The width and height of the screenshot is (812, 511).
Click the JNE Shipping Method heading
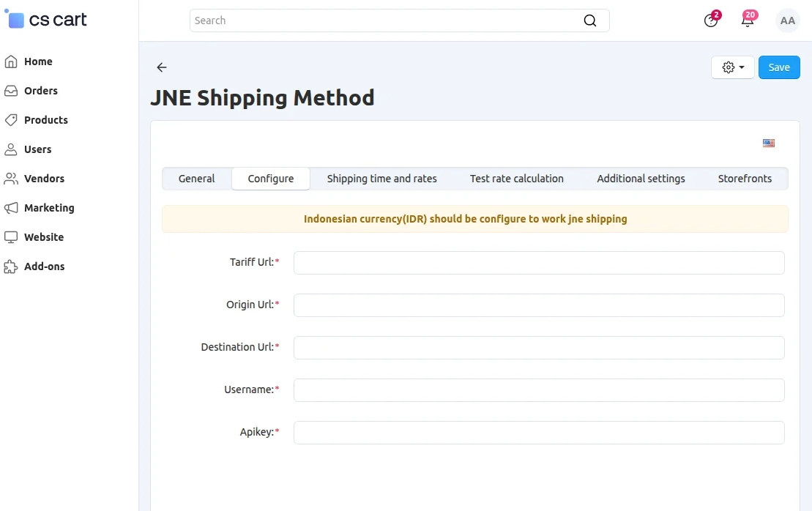coord(262,98)
